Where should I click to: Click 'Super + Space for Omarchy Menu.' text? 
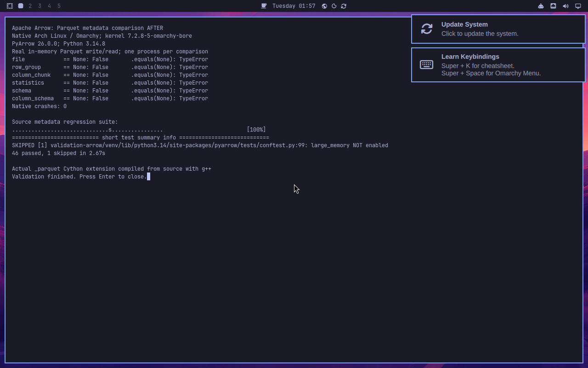click(491, 73)
